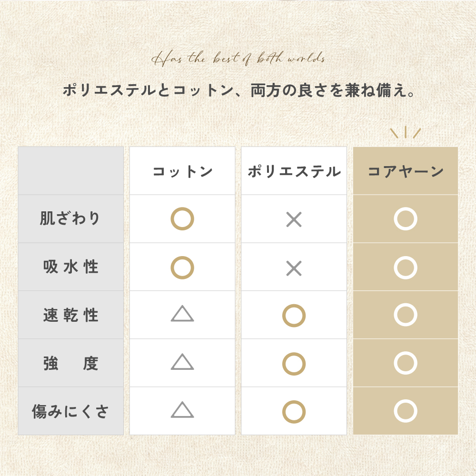Click the 速乾性 row label
This screenshot has width=476, height=476.
pos(70,315)
